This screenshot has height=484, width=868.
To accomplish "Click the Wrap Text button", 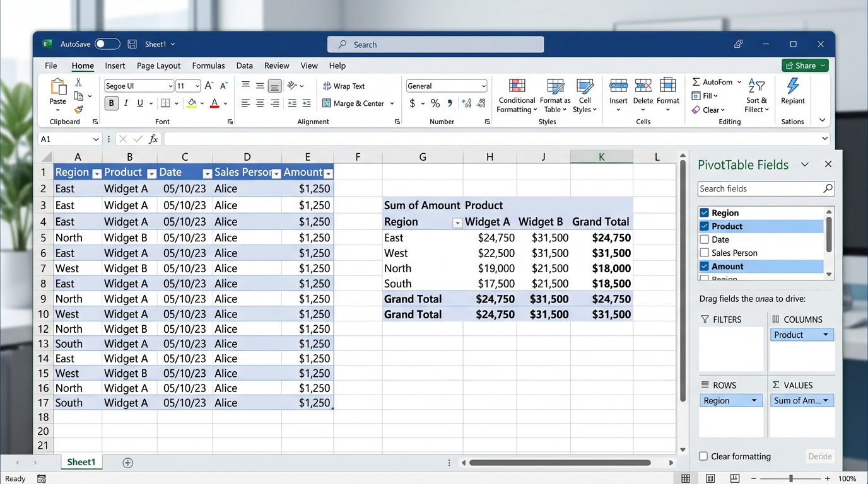I will 344,86.
